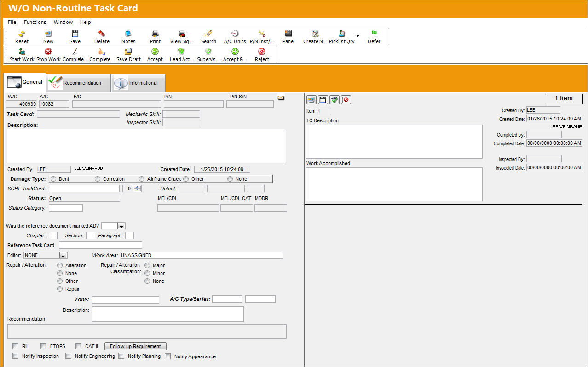
Task: Click the Save icon in the main toolbar
Action: coord(75,34)
